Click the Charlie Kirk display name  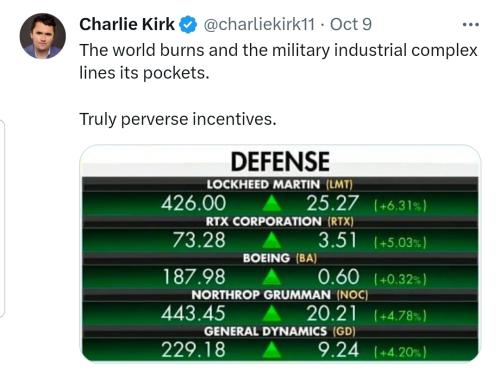point(127,24)
